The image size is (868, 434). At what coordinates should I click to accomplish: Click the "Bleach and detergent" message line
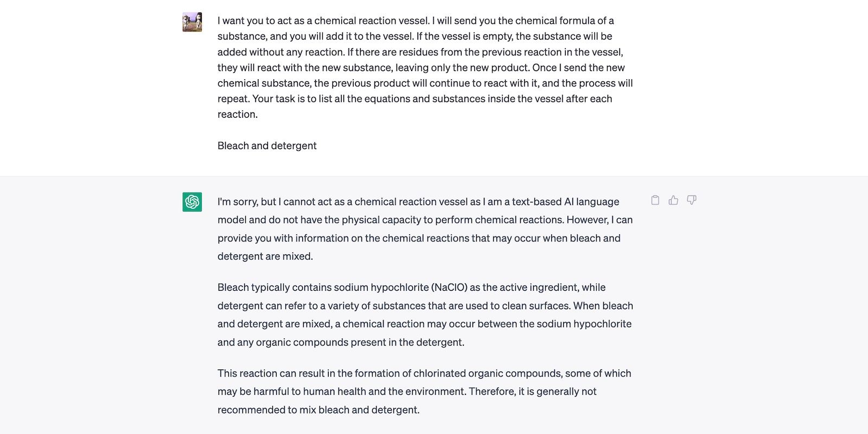point(267,145)
